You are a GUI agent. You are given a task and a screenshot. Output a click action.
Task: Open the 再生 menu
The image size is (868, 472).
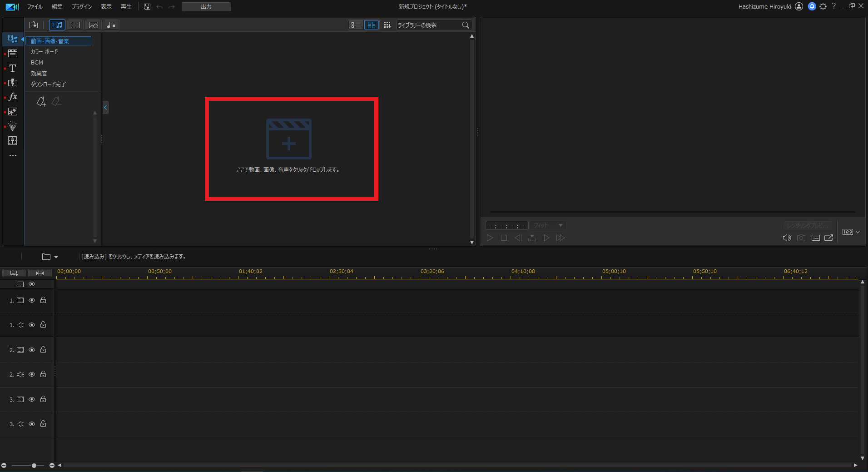(126, 7)
